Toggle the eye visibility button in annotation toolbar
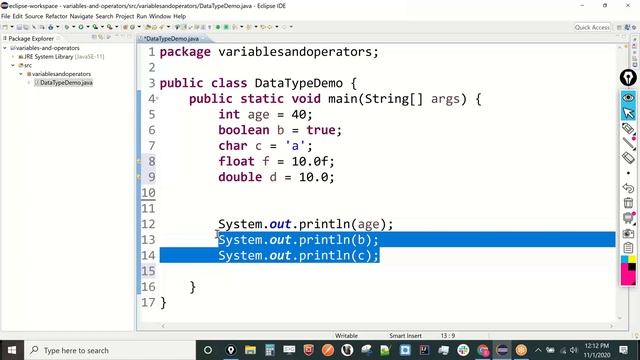Screen dimensions: 640x360 tap(628, 98)
